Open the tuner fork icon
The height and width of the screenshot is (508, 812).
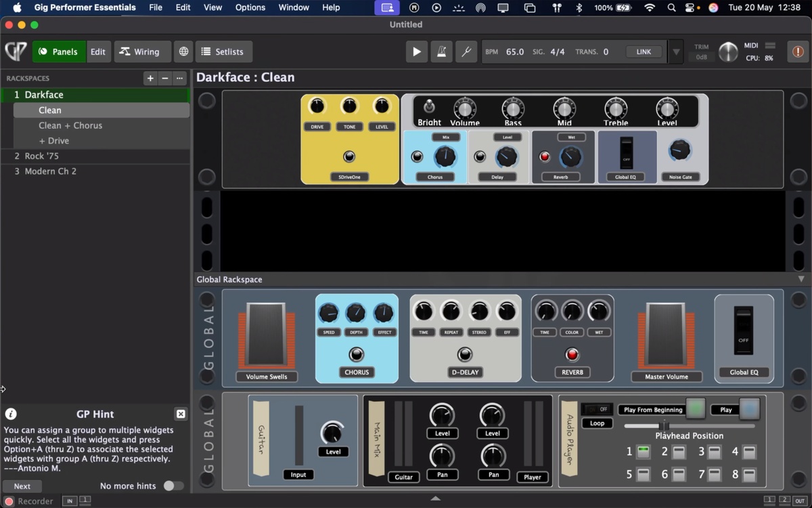466,51
